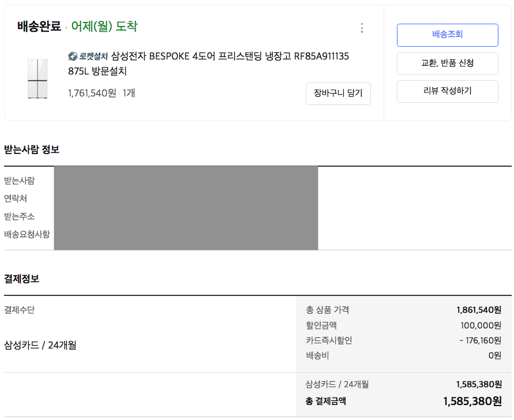
Task: Click 리뷰 작성하기 button
Action: coord(448,91)
